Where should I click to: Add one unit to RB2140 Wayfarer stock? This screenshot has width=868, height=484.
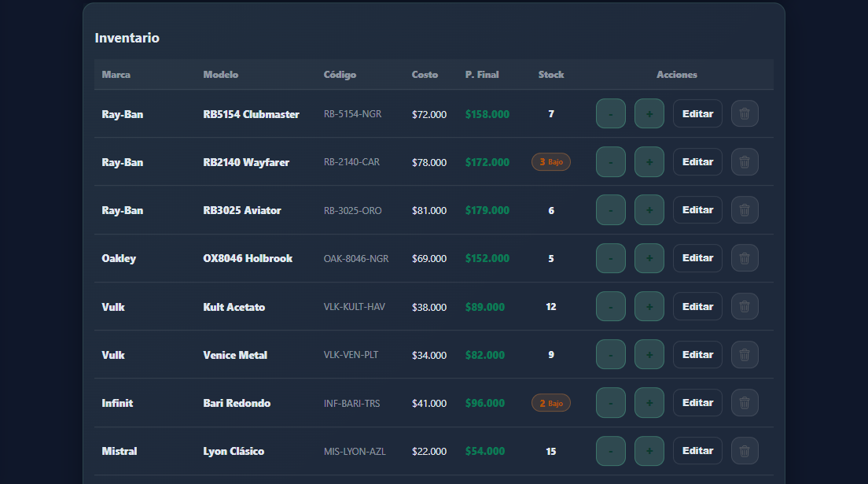[x=649, y=162]
